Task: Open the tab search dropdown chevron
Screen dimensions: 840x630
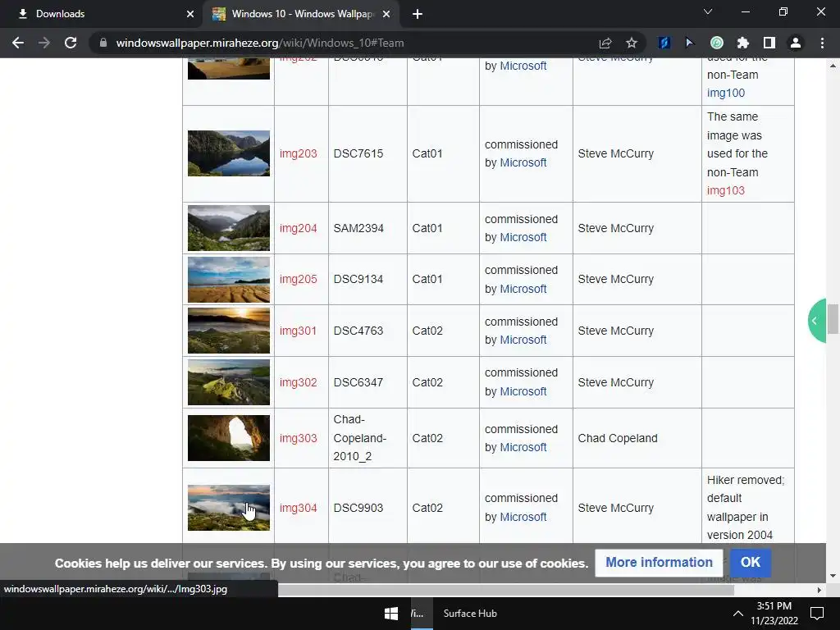Action: (x=708, y=11)
